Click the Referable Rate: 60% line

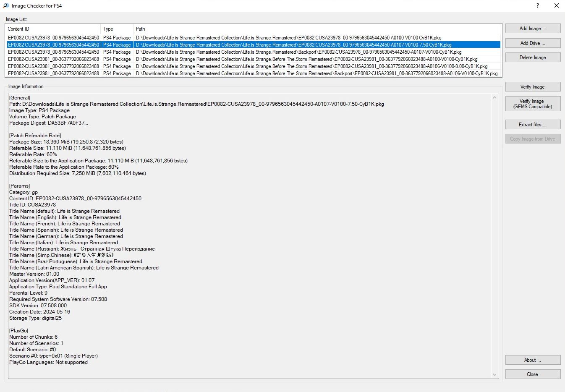click(x=33, y=154)
